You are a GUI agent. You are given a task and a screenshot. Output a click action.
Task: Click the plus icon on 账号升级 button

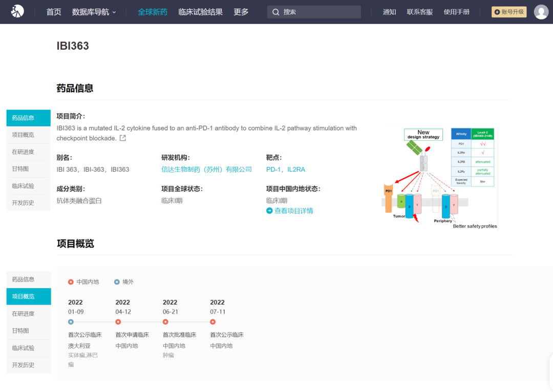(497, 12)
